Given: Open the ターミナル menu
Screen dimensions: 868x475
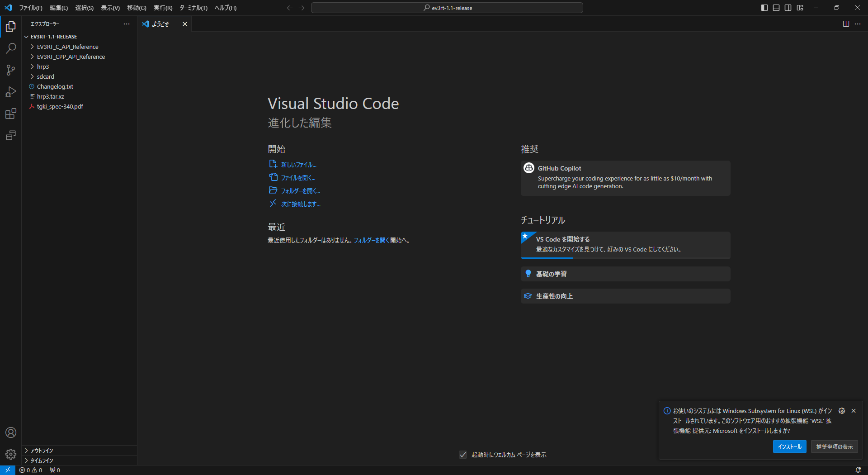Looking at the screenshot, I should pos(193,8).
